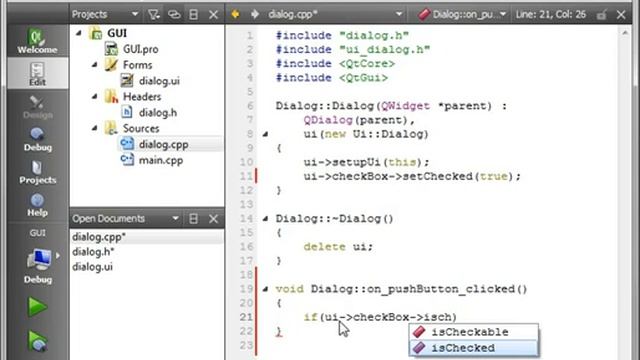The image size is (640, 360).
Task: Start debugging with the run-debug button
Action: pyautogui.click(x=37, y=341)
